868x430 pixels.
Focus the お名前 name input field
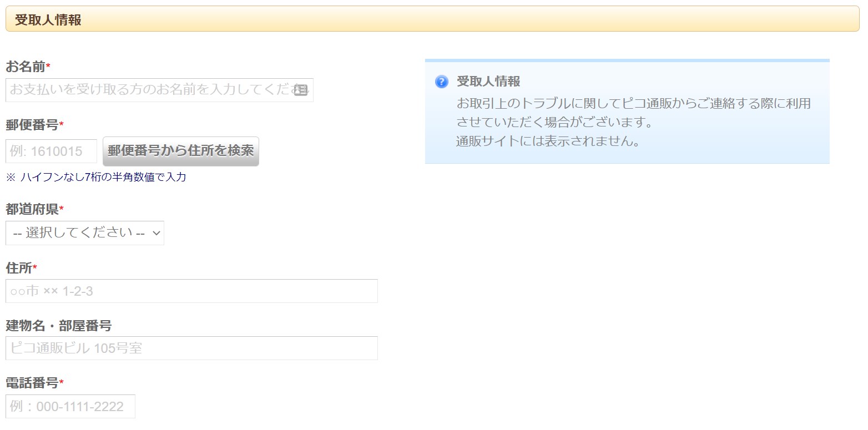click(x=150, y=90)
